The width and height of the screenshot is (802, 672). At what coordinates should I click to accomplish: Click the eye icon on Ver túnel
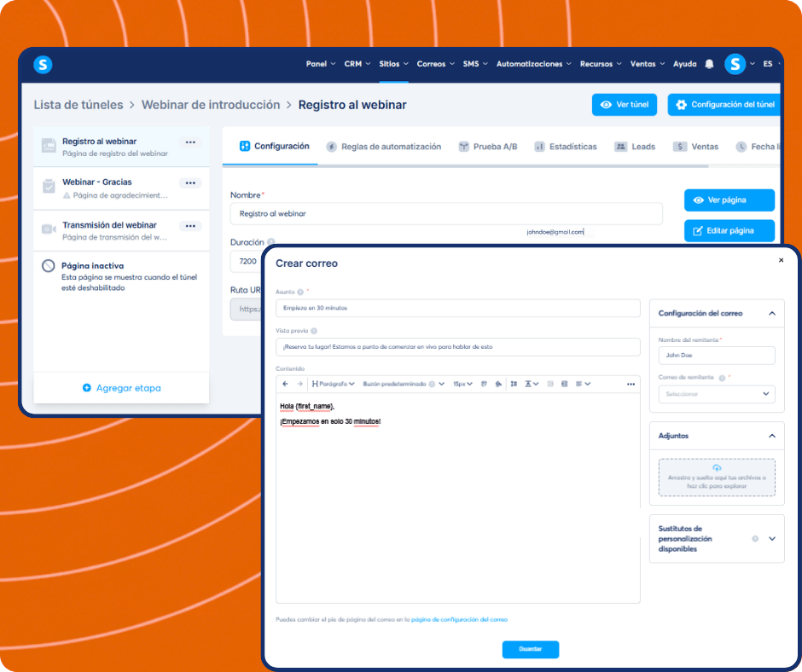point(606,105)
